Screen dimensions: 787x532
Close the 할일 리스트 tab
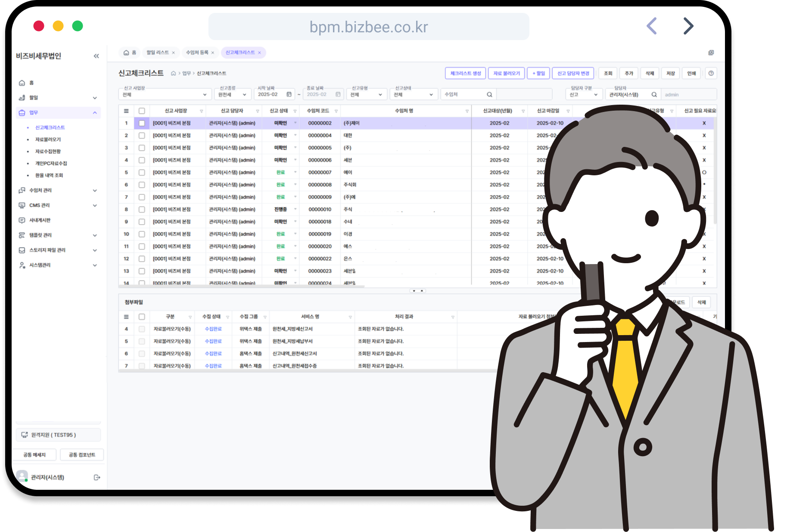point(173,53)
